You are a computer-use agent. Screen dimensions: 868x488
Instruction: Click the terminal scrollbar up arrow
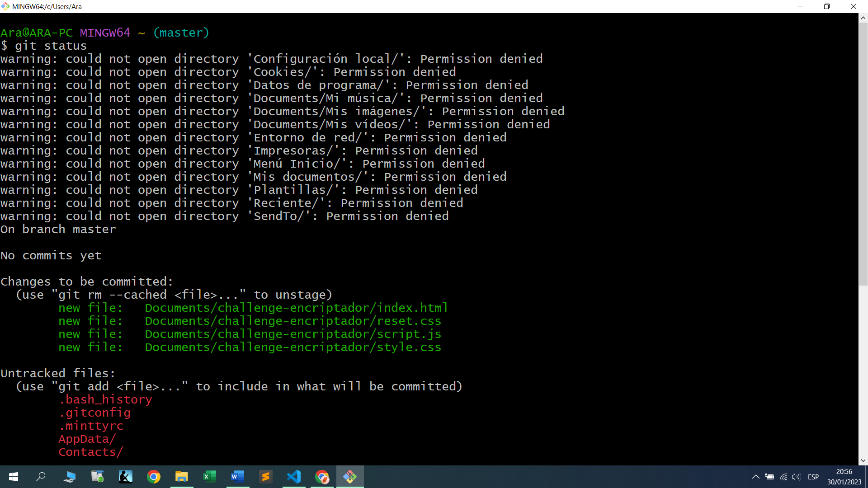[863, 18]
